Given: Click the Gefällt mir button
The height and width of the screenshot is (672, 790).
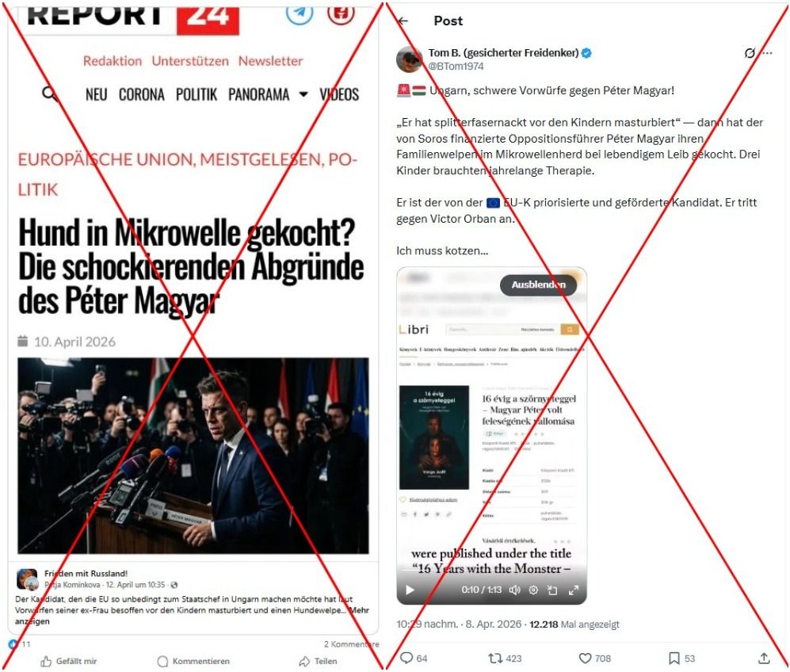Looking at the screenshot, I should [x=68, y=661].
